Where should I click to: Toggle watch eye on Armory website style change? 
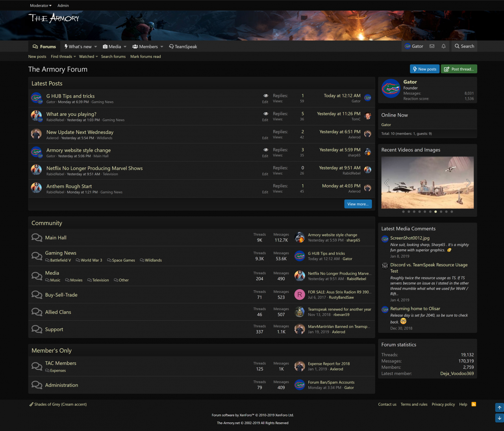(266, 150)
